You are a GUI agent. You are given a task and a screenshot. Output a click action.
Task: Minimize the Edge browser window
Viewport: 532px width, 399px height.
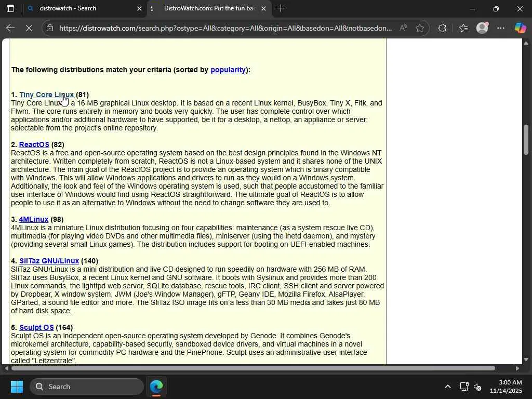(472, 8)
